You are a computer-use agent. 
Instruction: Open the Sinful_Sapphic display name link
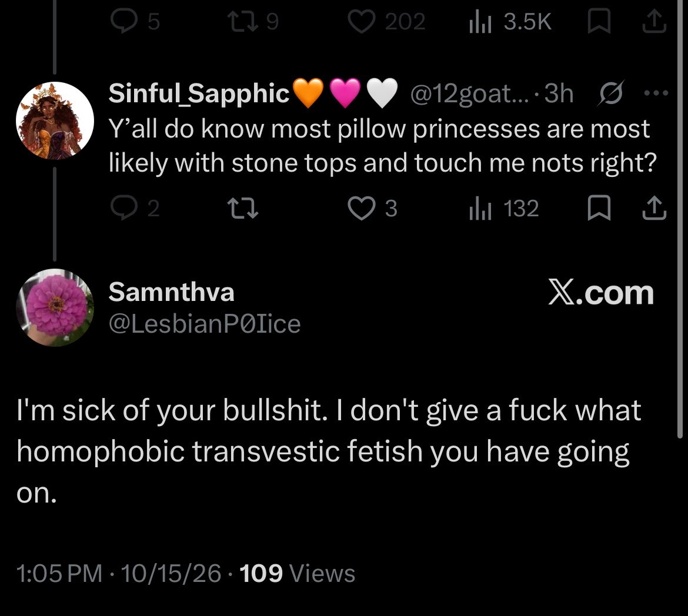pyautogui.click(x=199, y=93)
